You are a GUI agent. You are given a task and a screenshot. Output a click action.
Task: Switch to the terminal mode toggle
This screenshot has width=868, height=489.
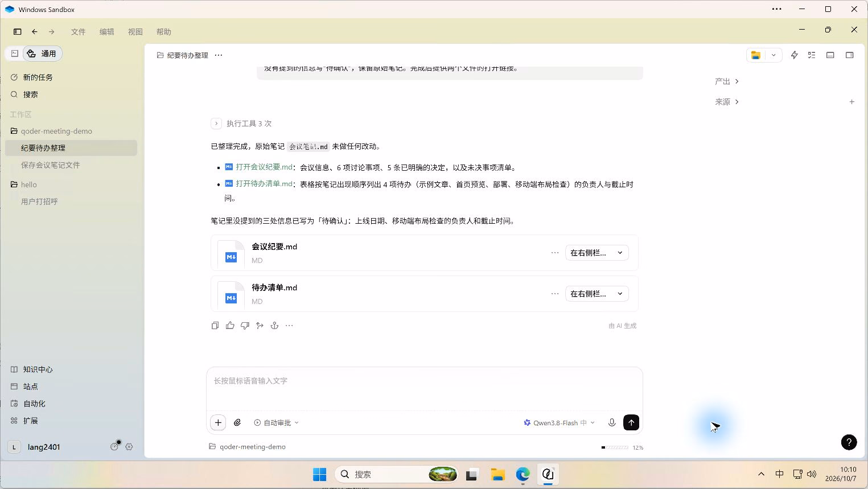click(15, 54)
